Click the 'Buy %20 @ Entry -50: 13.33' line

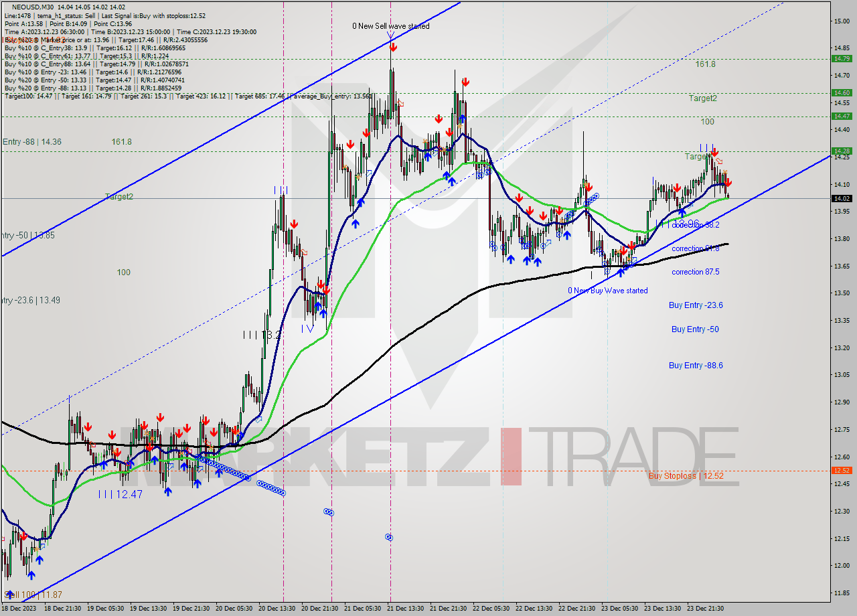pyautogui.click(x=94, y=80)
